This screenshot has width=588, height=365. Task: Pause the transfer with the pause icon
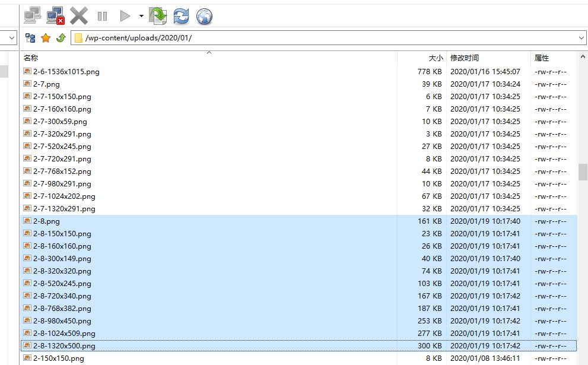pyautogui.click(x=102, y=16)
